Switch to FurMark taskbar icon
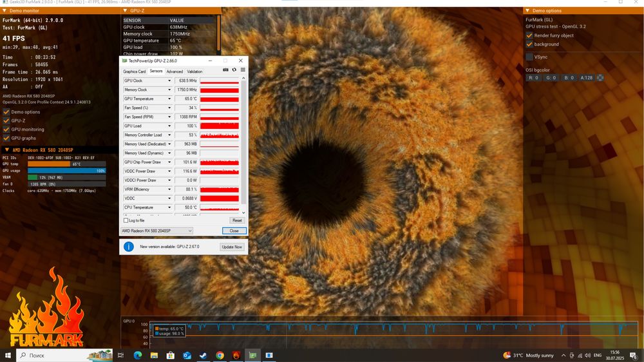 pos(236,356)
